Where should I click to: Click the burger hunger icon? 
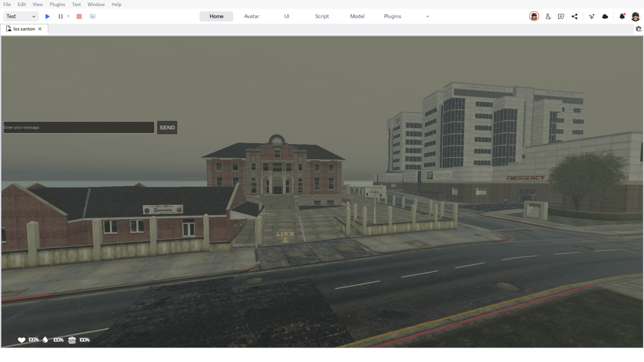[x=72, y=340]
